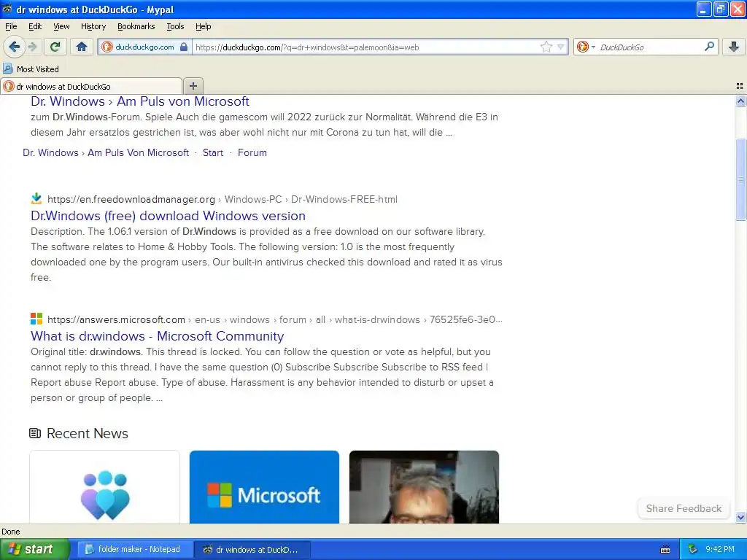Open 'Dr. Windows › Am Puls von Microsoft' result
The height and width of the screenshot is (560, 747).
tap(140, 101)
